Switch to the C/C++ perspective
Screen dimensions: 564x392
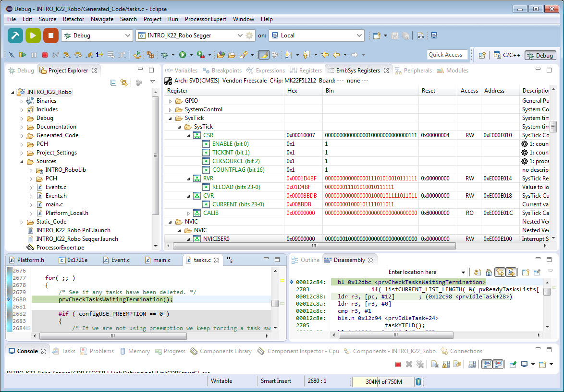click(x=507, y=55)
